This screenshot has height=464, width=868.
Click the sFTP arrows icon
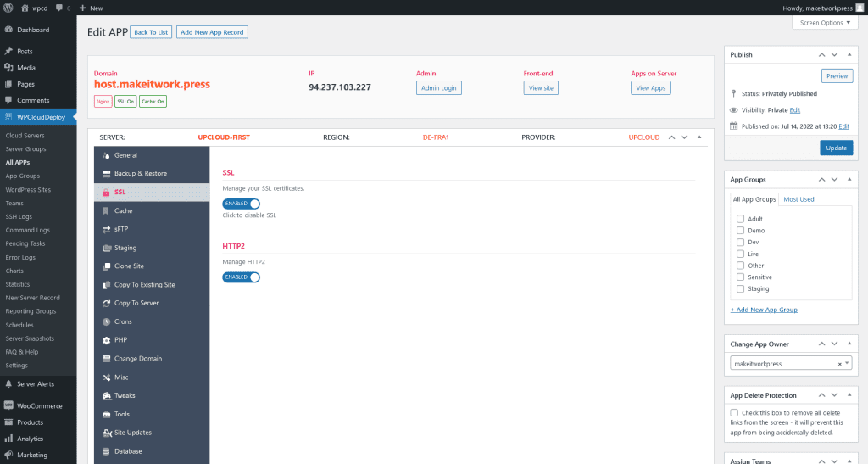coord(106,229)
